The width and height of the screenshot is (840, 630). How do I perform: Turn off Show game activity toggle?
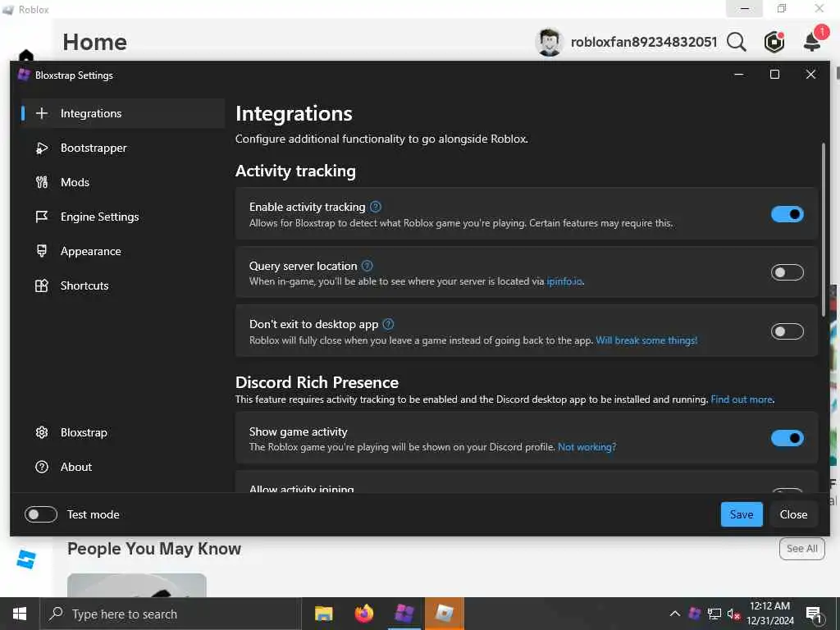tap(787, 438)
